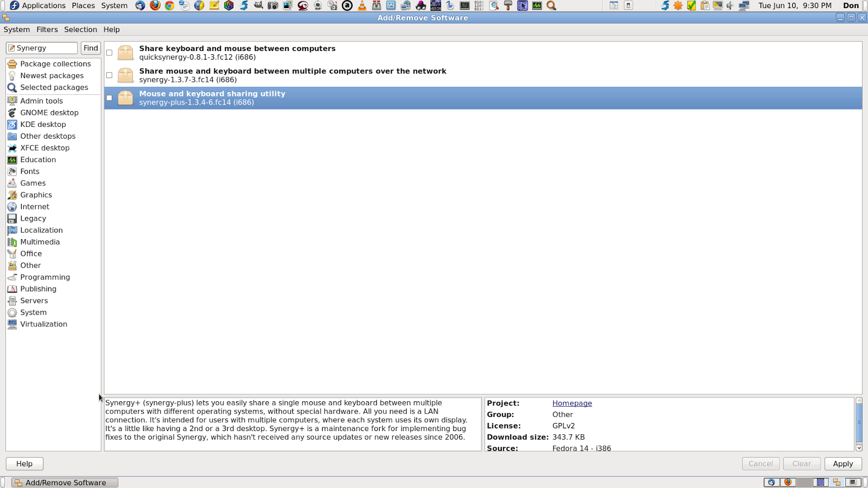
Task: Click the Cancel button
Action: (x=761, y=464)
